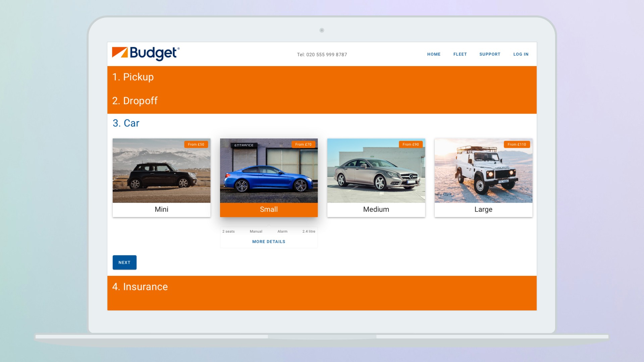Click the From £110 price tag
The height and width of the screenshot is (362, 644).
pyautogui.click(x=517, y=144)
